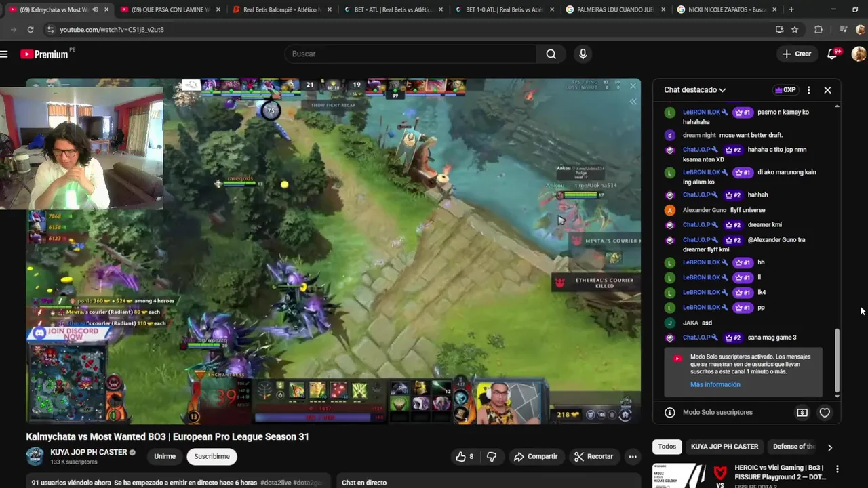Click the 0XP crown badge in chat

785,90
